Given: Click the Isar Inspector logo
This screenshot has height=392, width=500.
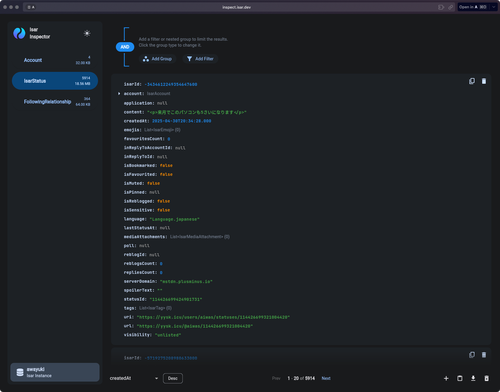Looking at the screenshot, I should coord(19,33).
